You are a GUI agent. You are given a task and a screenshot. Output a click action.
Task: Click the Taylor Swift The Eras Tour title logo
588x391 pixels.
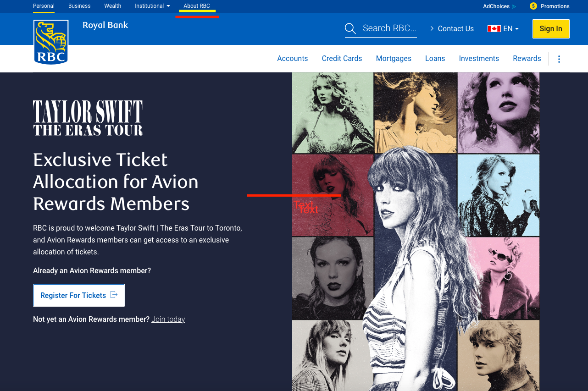(x=88, y=118)
